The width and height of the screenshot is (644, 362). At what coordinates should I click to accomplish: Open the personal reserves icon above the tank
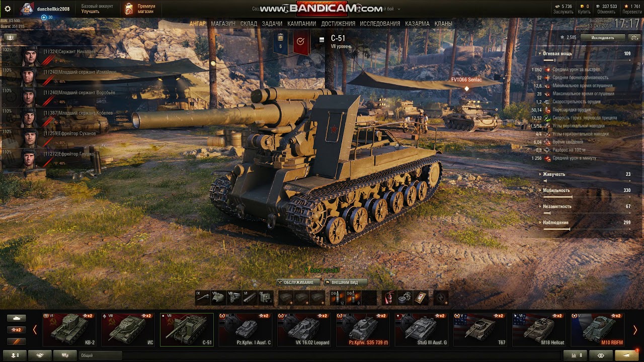pos(281,43)
